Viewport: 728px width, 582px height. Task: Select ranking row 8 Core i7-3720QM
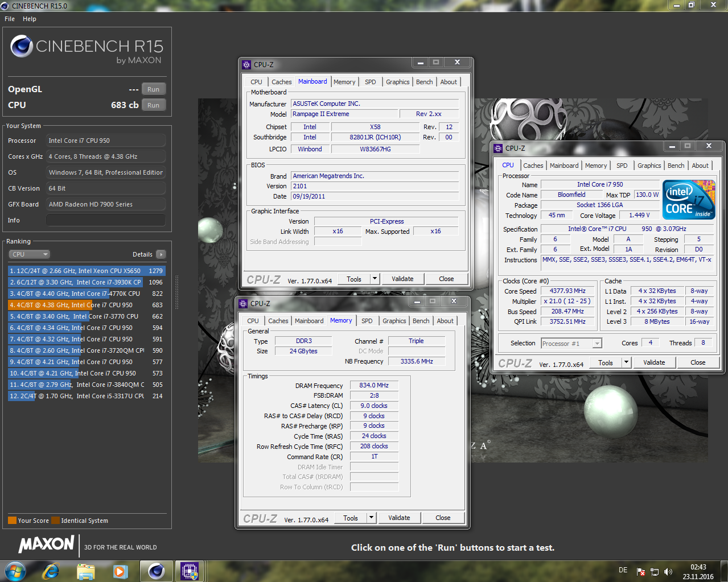(x=87, y=350)
